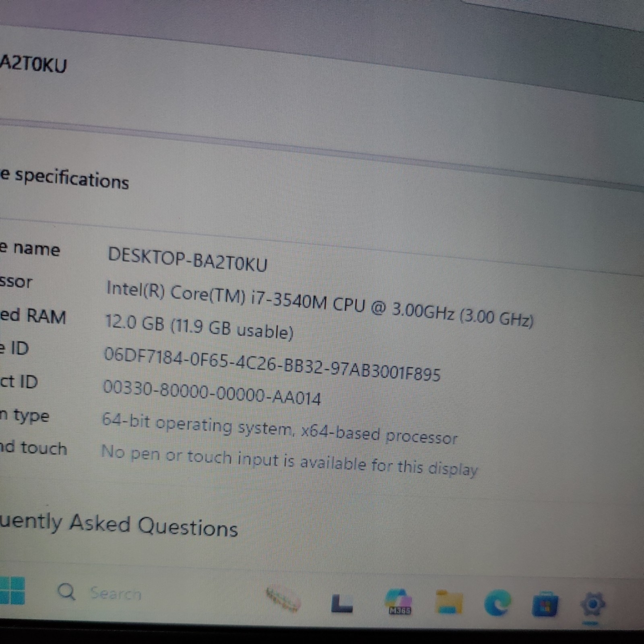Click the 12.0 GB installed RAM value
The height and width of the screenshot is (644, 644).
coord(199,327)
